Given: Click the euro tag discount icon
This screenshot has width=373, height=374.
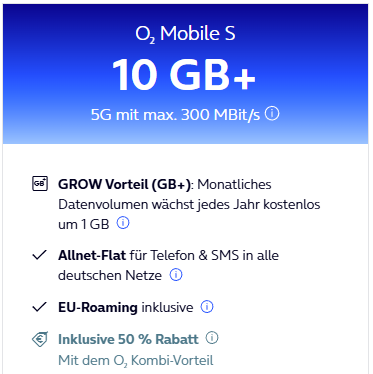Looking at the screenshot, I should coord(40,339).
